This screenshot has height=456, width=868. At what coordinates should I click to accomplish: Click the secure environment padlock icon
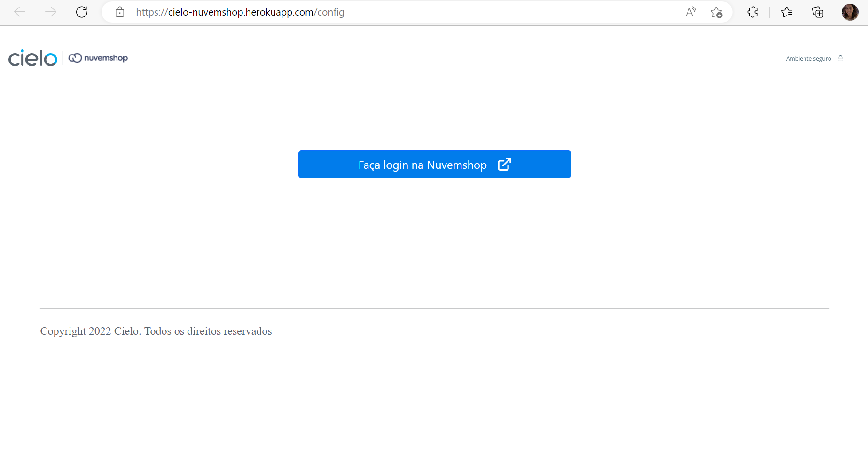840,58
